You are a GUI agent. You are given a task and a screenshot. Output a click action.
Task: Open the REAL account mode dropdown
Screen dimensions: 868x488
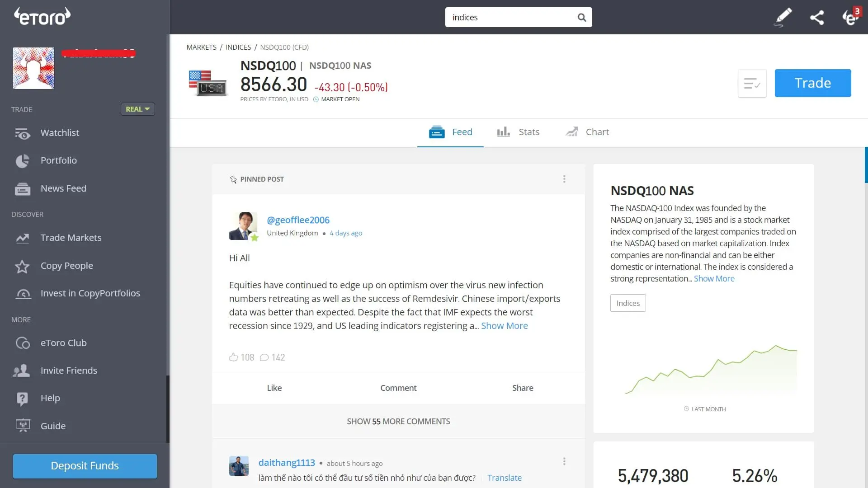137,109
